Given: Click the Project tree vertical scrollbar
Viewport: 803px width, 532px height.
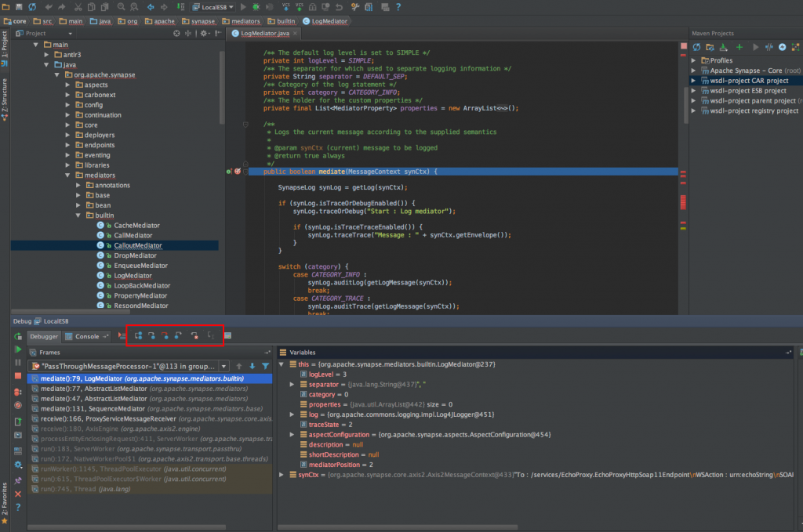Looking at the screenshot, I should click(x=222, y=87).
